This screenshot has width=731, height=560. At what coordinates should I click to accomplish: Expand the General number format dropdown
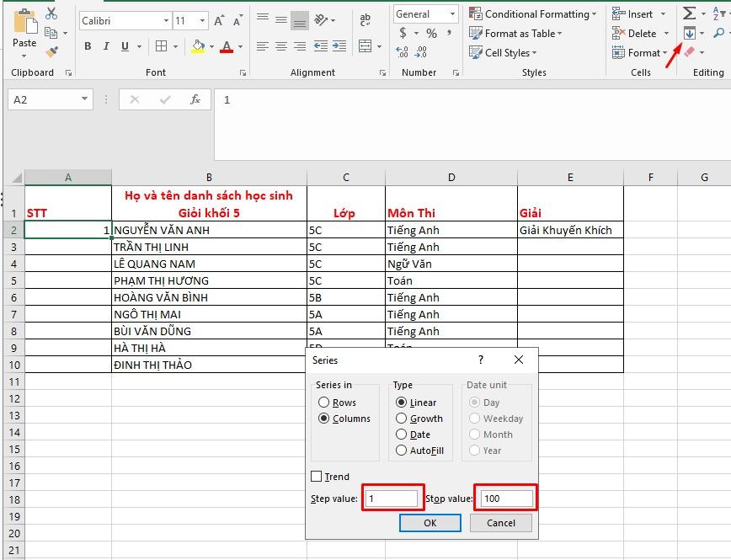tap(451, 13)
